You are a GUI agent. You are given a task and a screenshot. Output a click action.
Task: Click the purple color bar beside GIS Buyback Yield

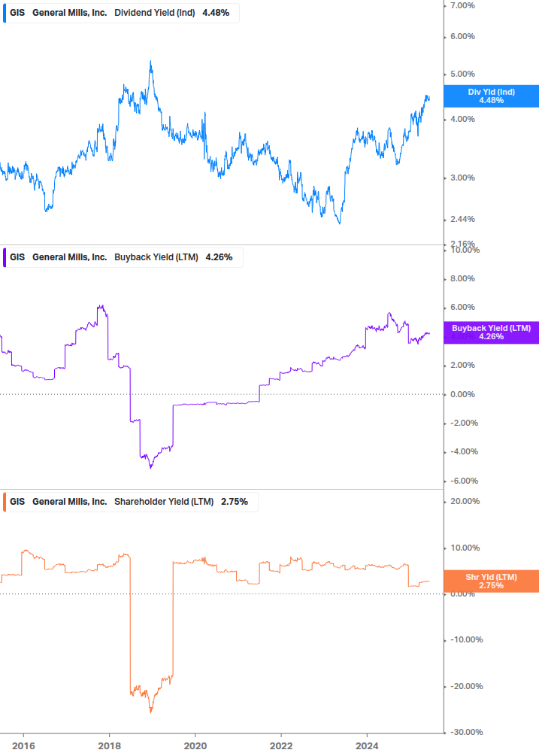[x=5, y=257]
